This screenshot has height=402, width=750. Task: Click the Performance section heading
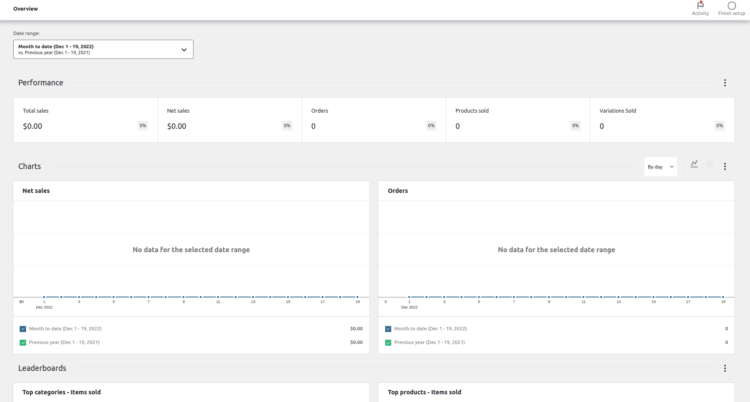pos(41,83)
